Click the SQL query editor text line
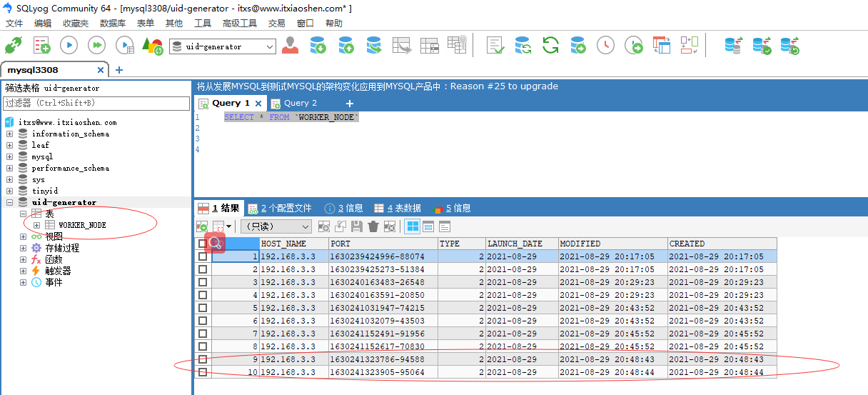This screenshot has width=868, height=395. 291,117
